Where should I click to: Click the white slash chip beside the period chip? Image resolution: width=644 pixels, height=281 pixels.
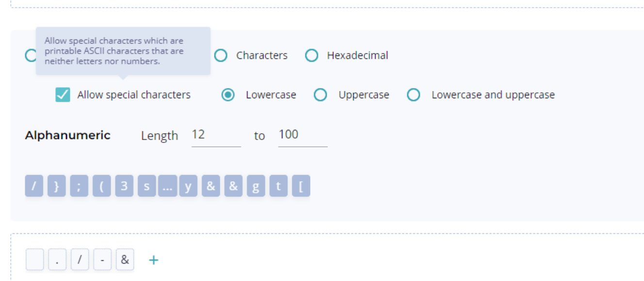80,260
